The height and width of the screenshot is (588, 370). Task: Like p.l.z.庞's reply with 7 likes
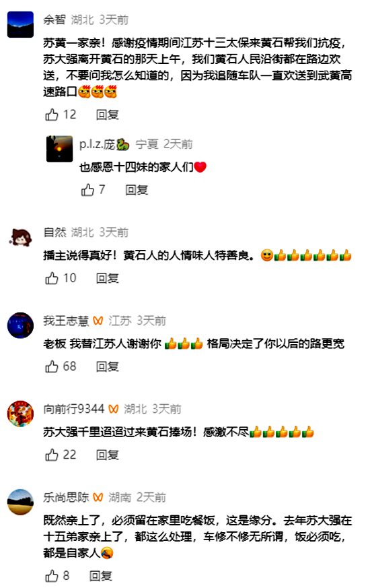point(87,190)
